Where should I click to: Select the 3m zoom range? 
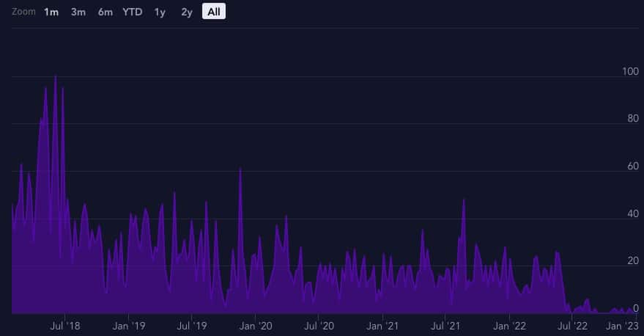click(x=78, y=12)
